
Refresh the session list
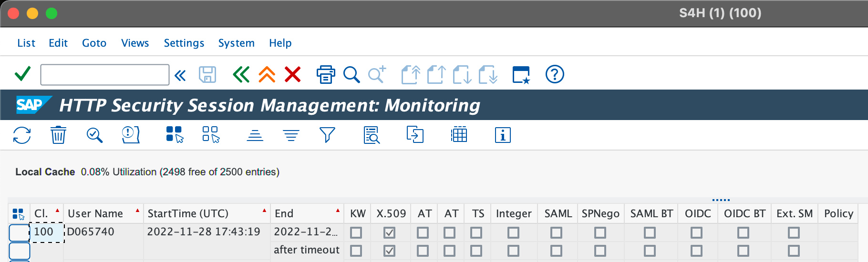[x=22, y=135]
